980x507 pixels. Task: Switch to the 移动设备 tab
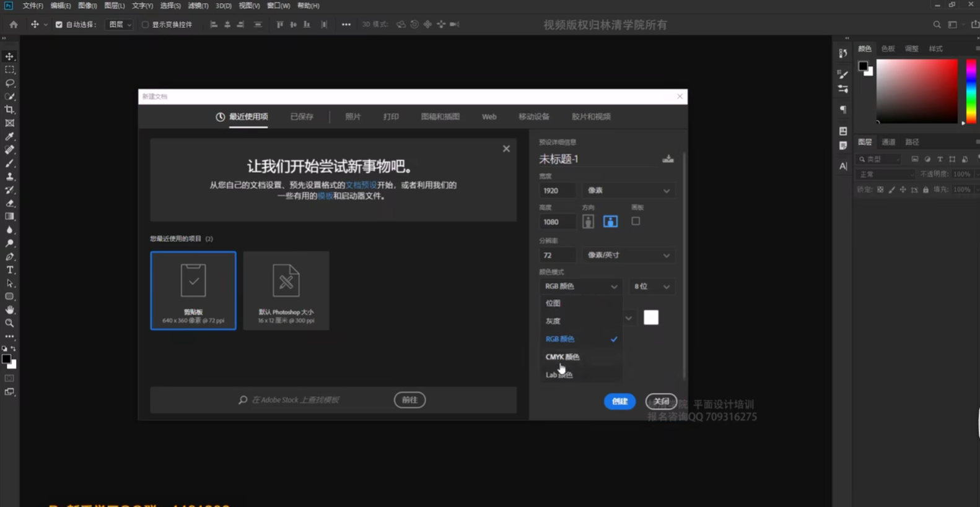click(534, 116)
